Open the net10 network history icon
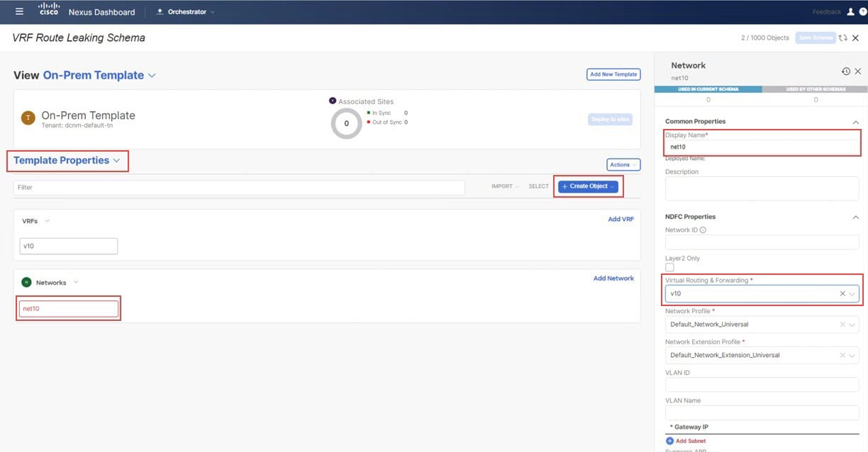The image size is (868, 452). point(846,72)
